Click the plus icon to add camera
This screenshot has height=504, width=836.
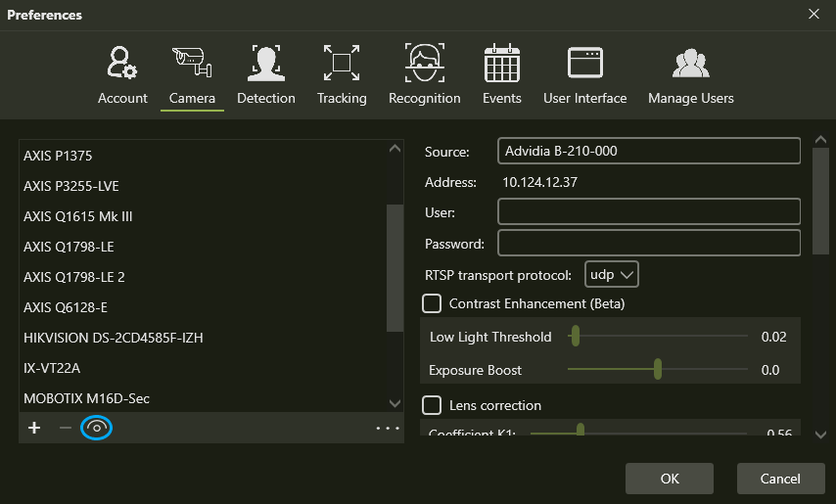[x=34, y=428]
